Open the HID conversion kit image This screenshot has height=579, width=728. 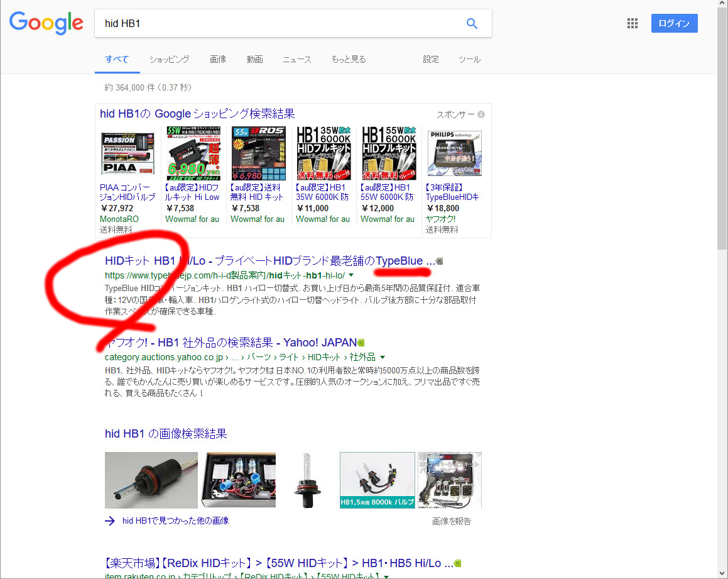pyautogui.click(x=450, y=480)
